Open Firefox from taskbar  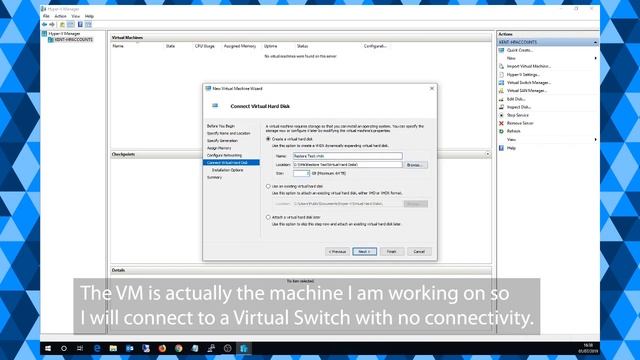pos(162,348)
